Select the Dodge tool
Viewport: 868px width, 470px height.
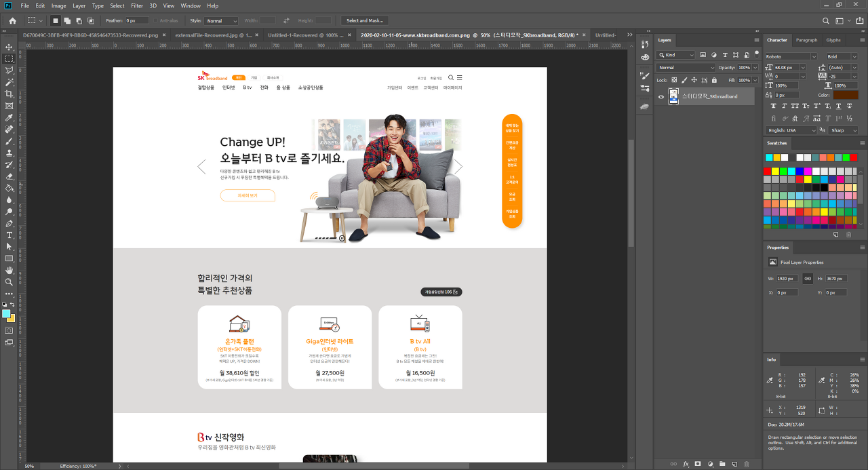9,212
